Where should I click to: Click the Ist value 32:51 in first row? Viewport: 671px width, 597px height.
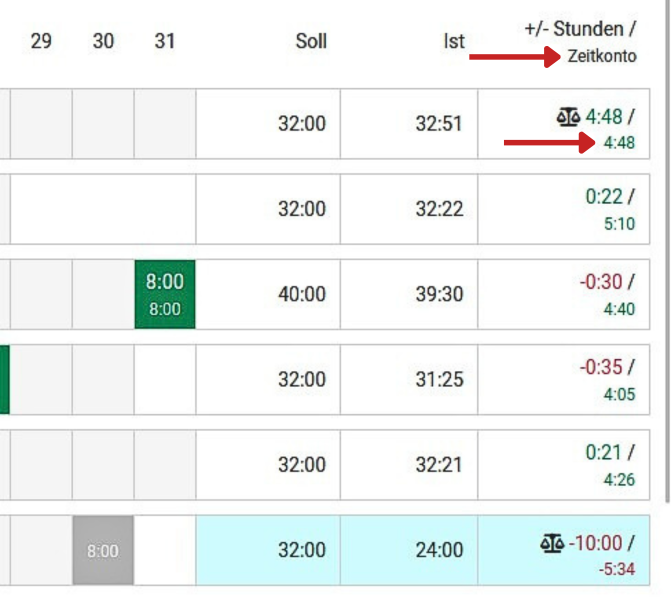(x=439, y=124)
